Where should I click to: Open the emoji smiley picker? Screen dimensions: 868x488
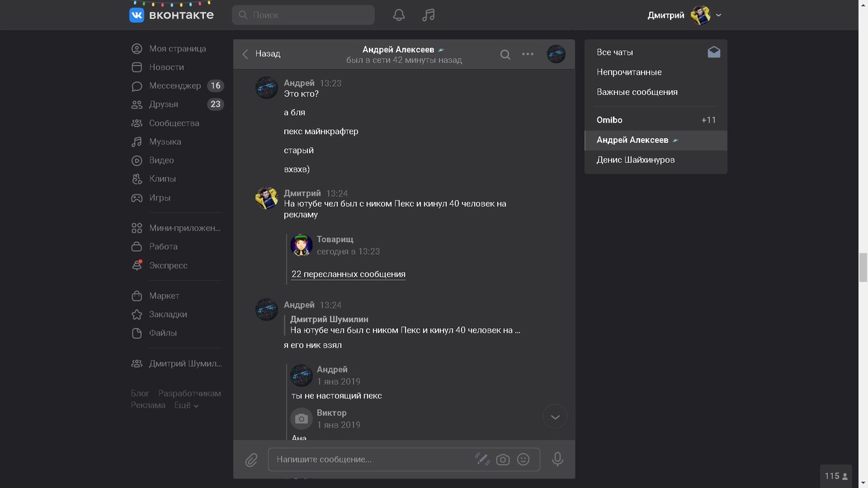(x=523, y=460)
